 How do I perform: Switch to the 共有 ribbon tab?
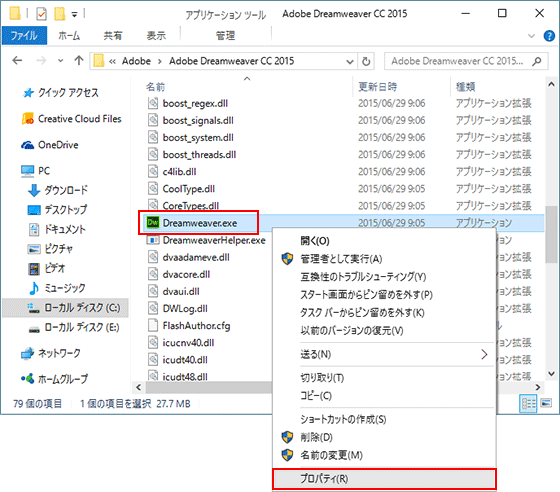tap(112, 36)
